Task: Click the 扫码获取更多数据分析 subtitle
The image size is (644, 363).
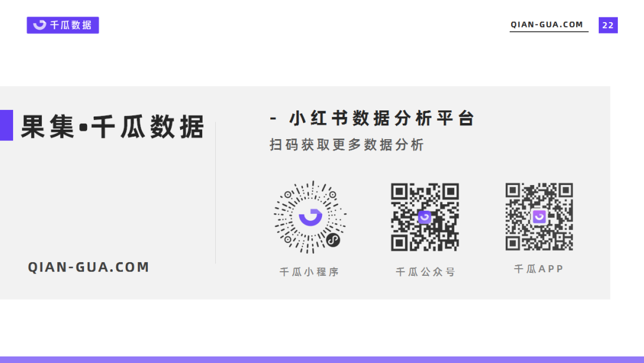Action: 346,144
